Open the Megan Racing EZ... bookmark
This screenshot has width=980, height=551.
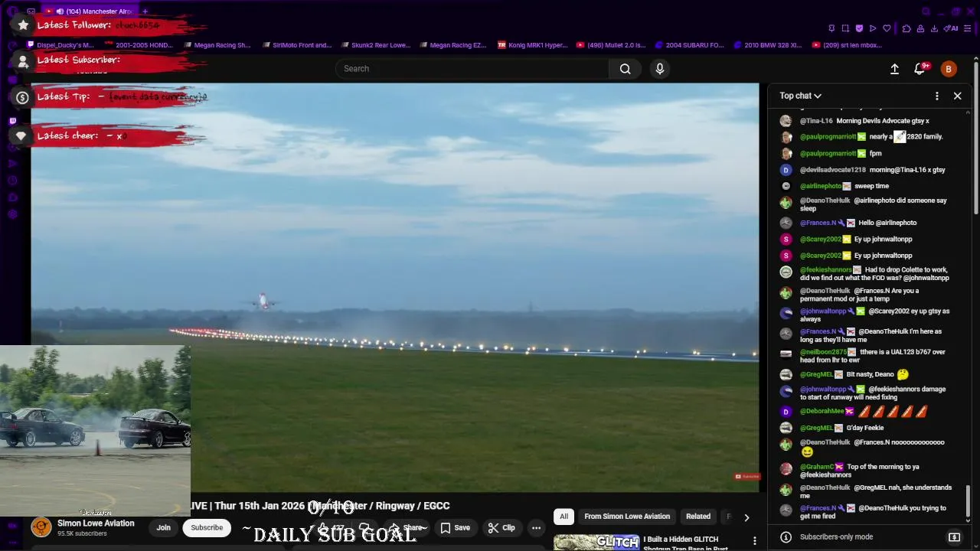[x=452, y=45]
